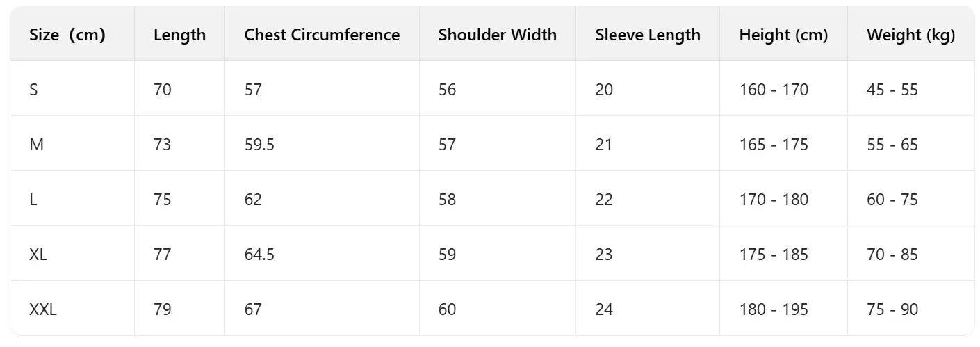This screenshot has width=980, height=347.
Task: Click the 180 - 195 height range
Action: point(774,309)
